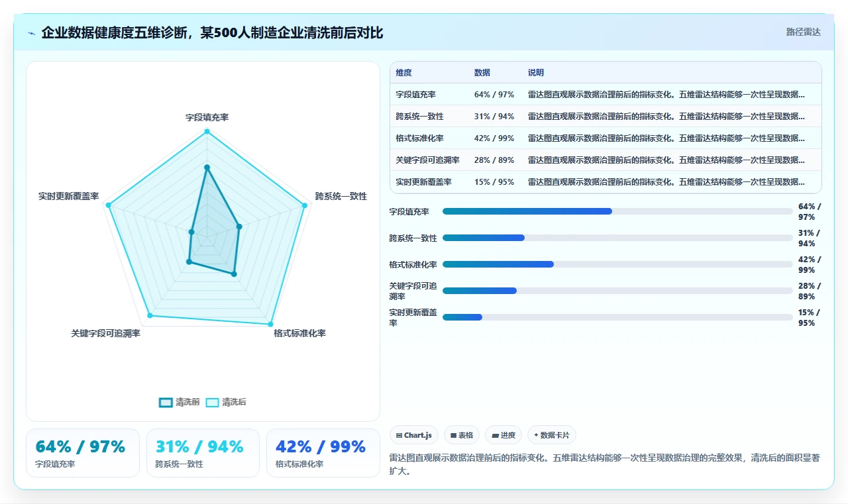848x504 pixels.
Task: Select the 表格 chip
Action: click(462, 435)
